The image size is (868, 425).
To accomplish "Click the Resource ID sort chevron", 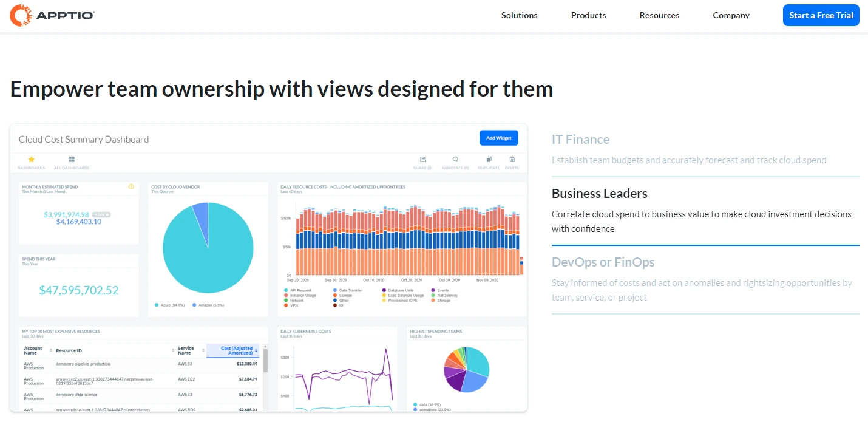I will (x=173, y=350).
